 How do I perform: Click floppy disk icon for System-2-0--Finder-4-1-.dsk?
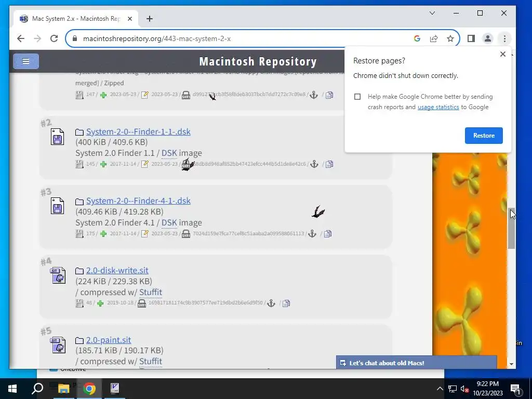click(57, 206)
